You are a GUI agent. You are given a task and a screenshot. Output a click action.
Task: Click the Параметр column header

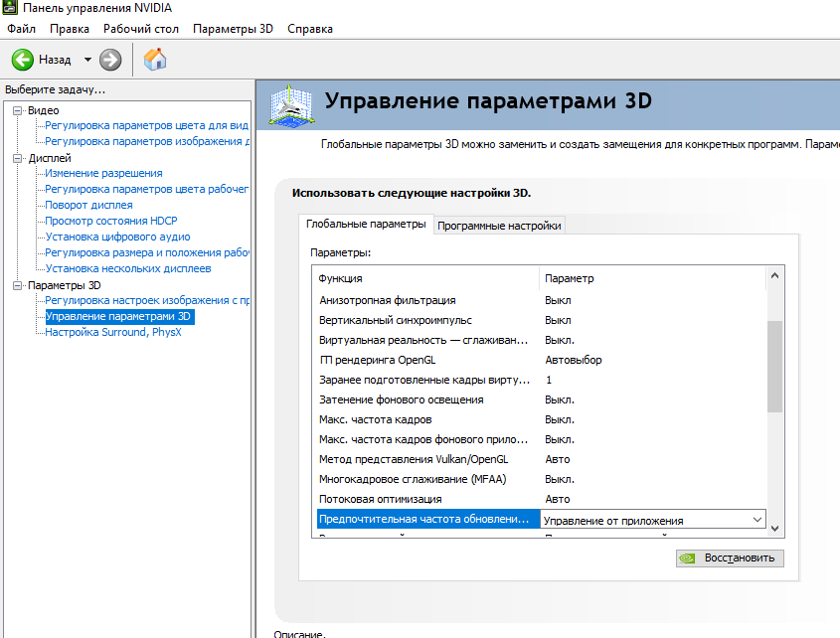[x=652, y=278]
